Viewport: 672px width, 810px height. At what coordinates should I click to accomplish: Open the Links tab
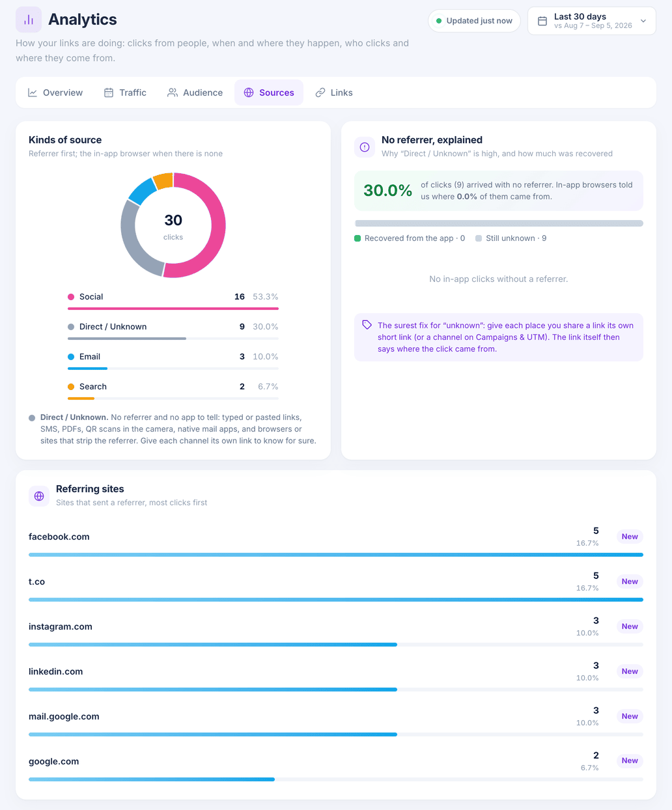[x=334, y=92]
